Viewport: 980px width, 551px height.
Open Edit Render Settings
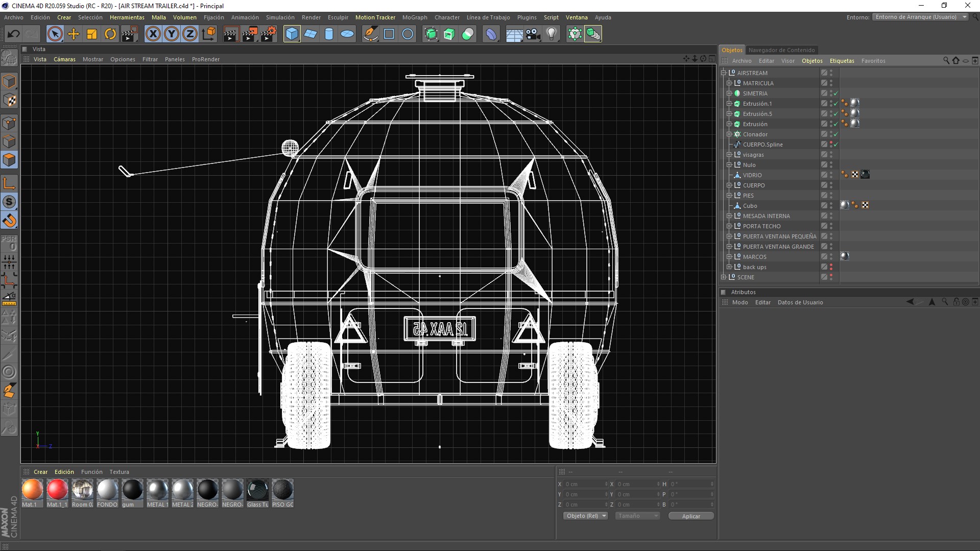point(269,34)
